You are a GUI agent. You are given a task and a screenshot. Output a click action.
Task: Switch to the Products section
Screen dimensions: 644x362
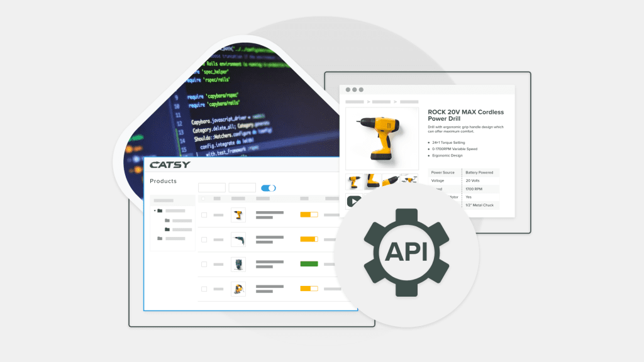click(163, 181)
